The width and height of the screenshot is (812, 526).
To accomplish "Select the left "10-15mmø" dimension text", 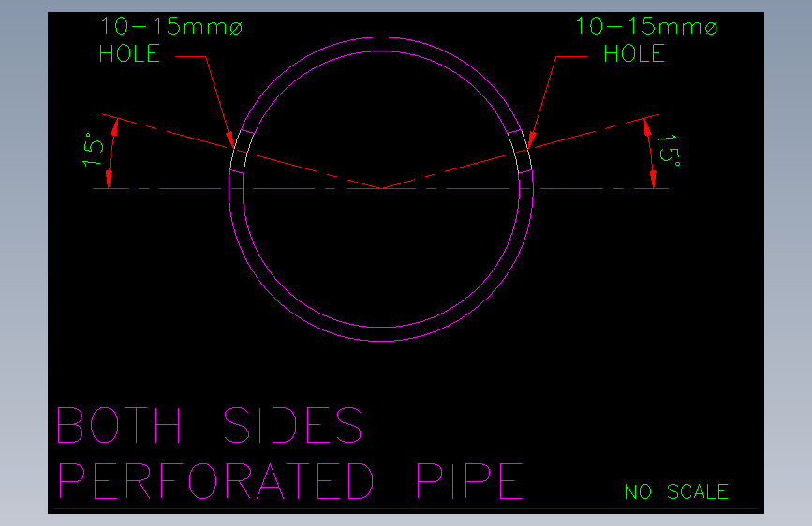I will (171, 26).
